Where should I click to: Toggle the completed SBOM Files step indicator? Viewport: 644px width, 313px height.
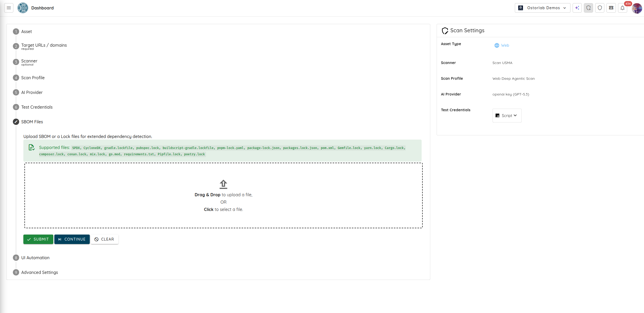tap(16, 122)
